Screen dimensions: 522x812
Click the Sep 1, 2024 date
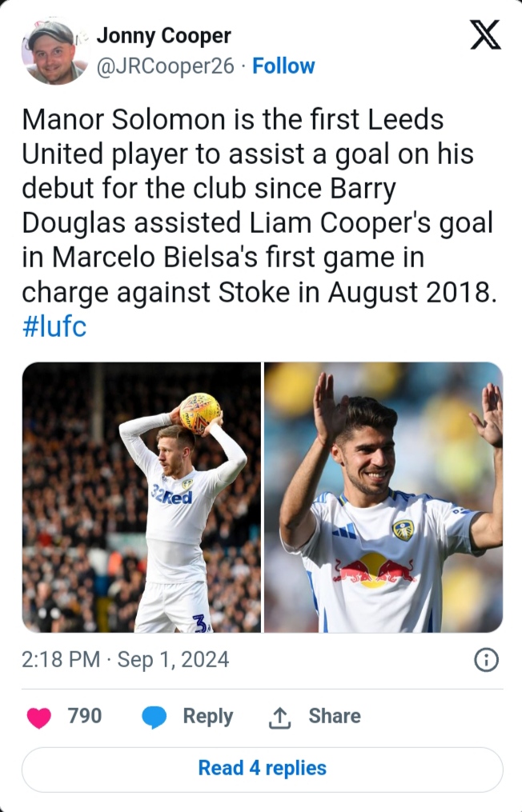click(x=173, y=660)
